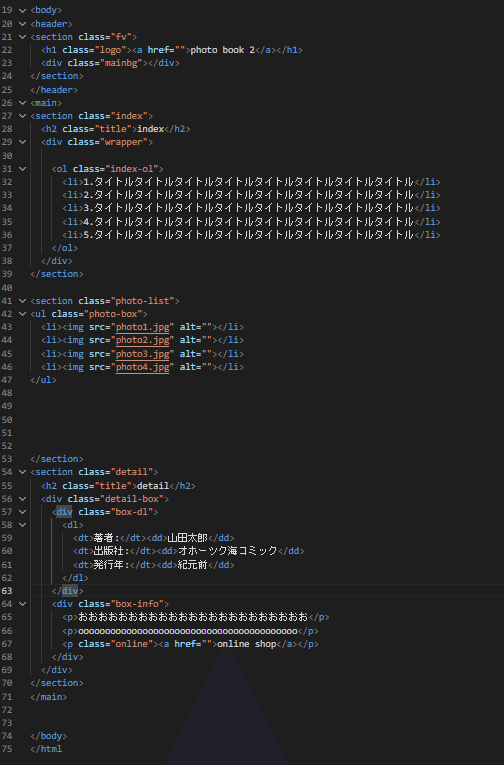Click the paragraph of "oooo" characters

(190, 631)
